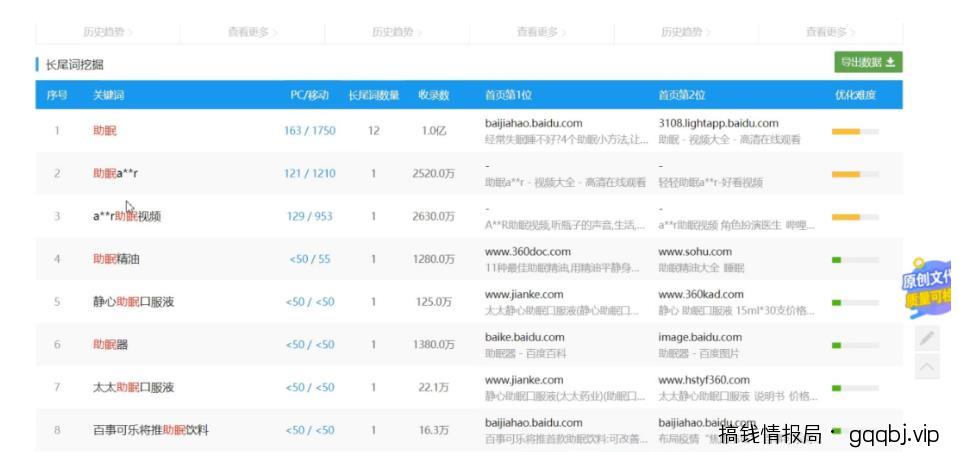Click the 1280.0万 indexed count

point(434,259)
